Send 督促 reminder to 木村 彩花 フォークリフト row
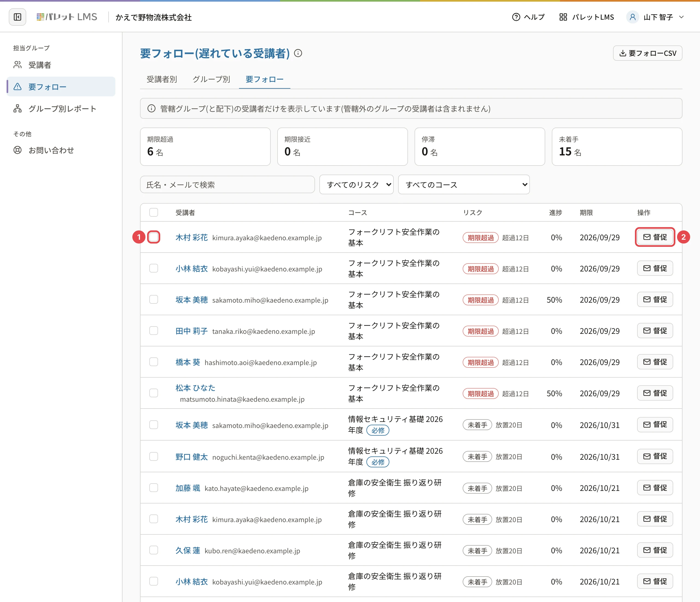The width and height of the screenshot is (700, 602). coord(655,237)
